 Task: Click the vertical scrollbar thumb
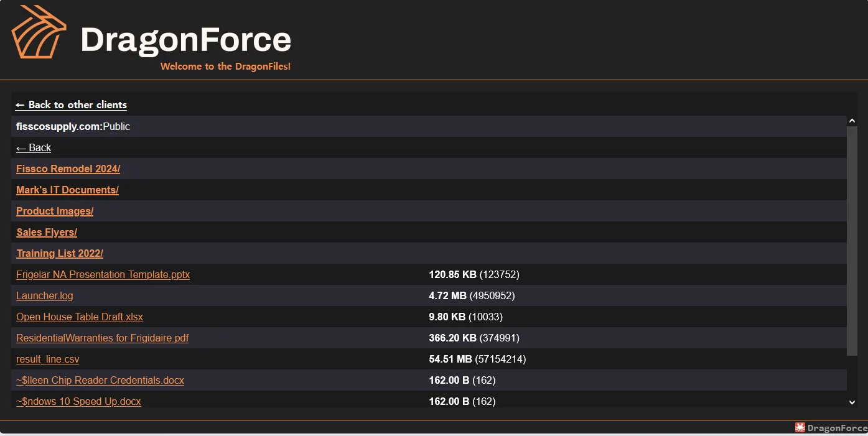click(x=852, y=241)
